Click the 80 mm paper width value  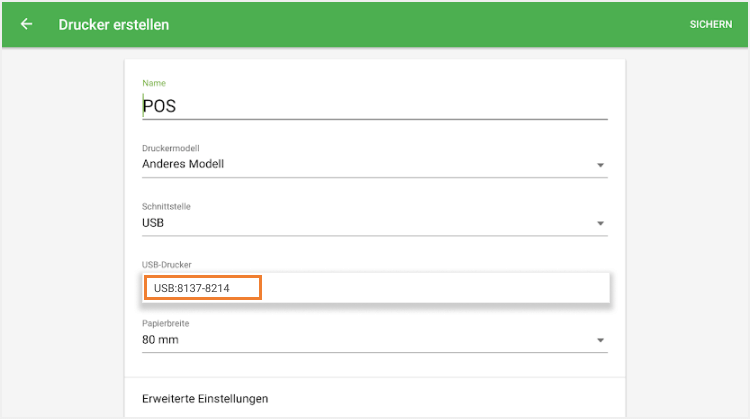pyautogui.click(x=161, y=339)
